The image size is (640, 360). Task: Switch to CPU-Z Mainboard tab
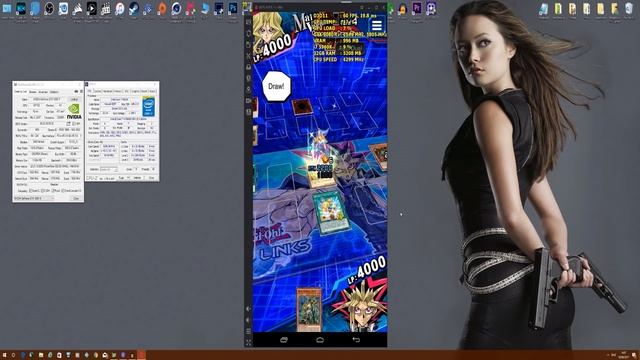click(x=107, y=91)
